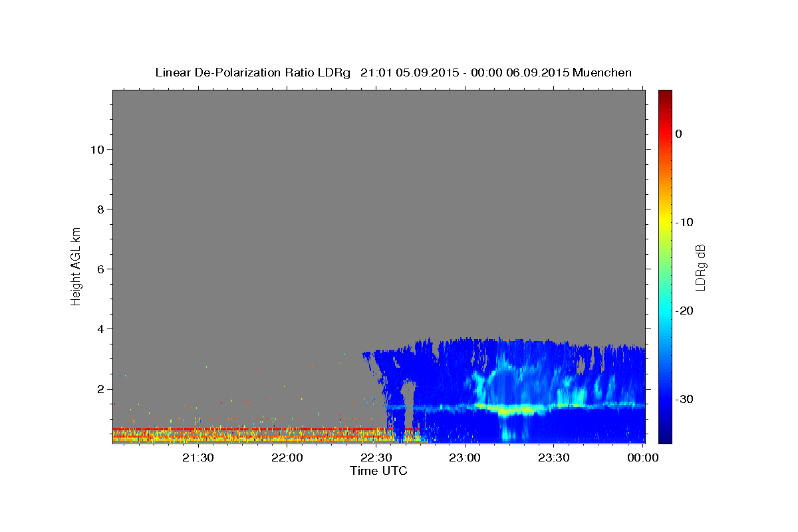This screenshot has width=798, height=532.
Task: Click the "22:30" time tick label
Action: pos(376,458)
